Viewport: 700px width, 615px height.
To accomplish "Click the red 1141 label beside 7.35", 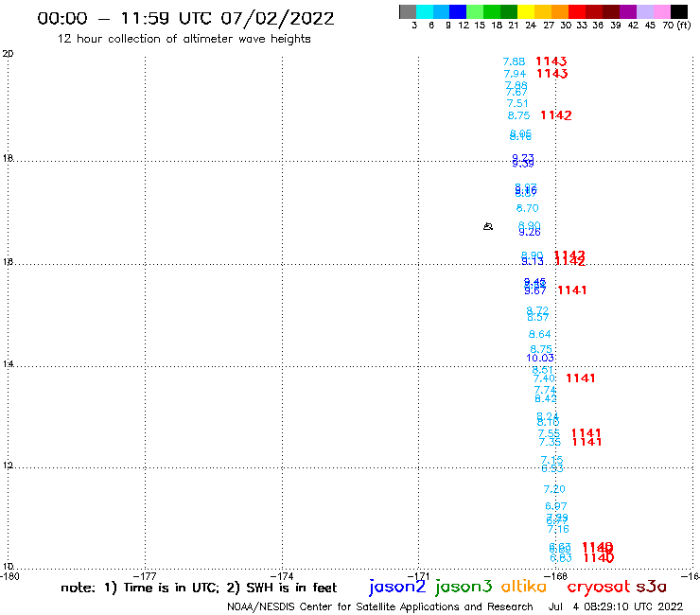I will pyautogui.click(x=587, y=442).
